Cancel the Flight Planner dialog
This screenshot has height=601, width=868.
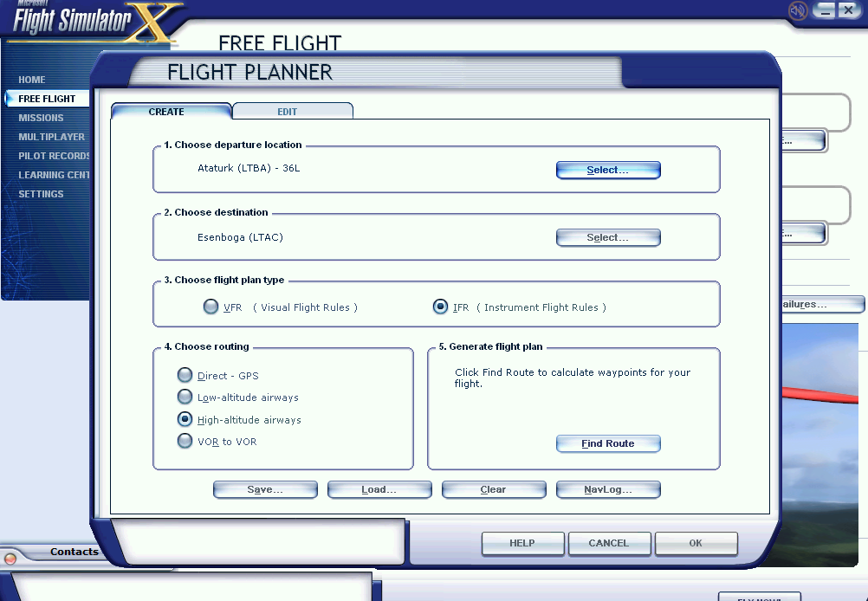pos(608,543)
